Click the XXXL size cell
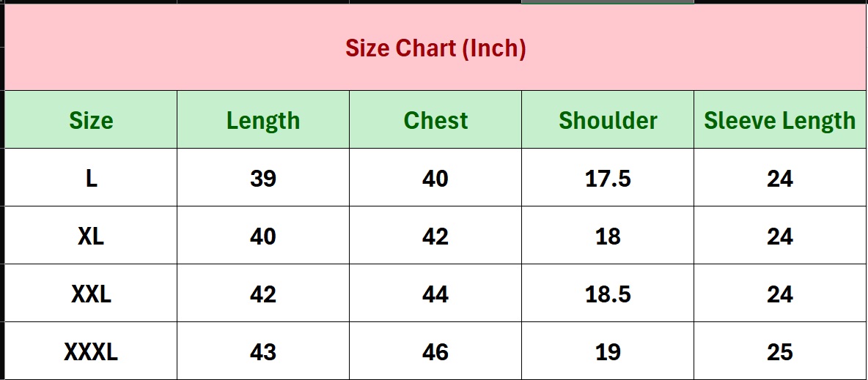Screen dimensions: 868x380 tap(91, 351)
